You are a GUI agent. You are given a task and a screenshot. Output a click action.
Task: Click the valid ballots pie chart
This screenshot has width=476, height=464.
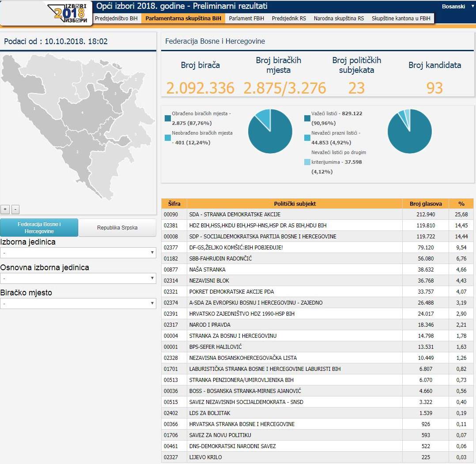409,131
